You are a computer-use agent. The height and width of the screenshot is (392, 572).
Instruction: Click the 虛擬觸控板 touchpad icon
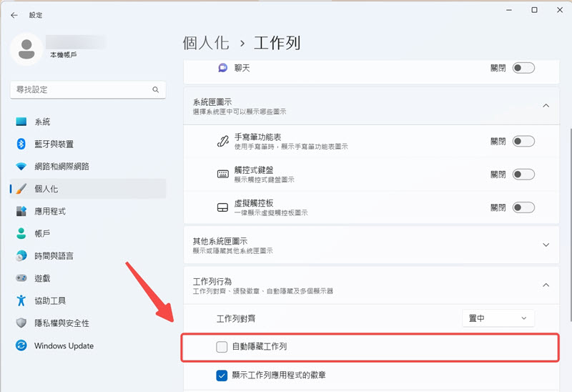point(222,207)
